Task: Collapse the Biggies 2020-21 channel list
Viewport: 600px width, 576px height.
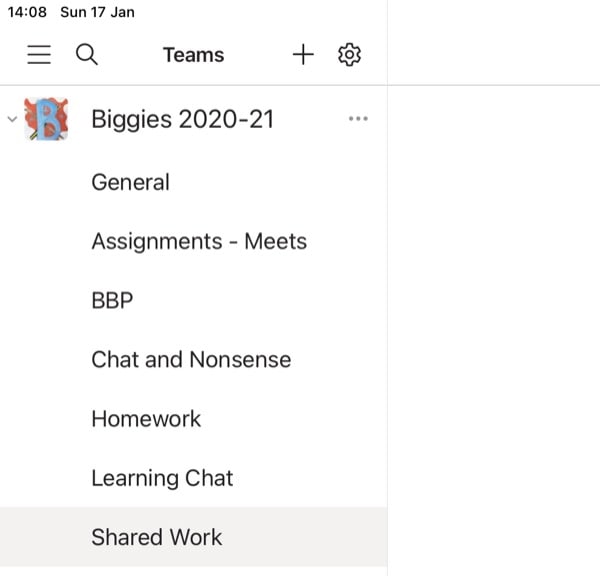Action: [x=12, y=119]
